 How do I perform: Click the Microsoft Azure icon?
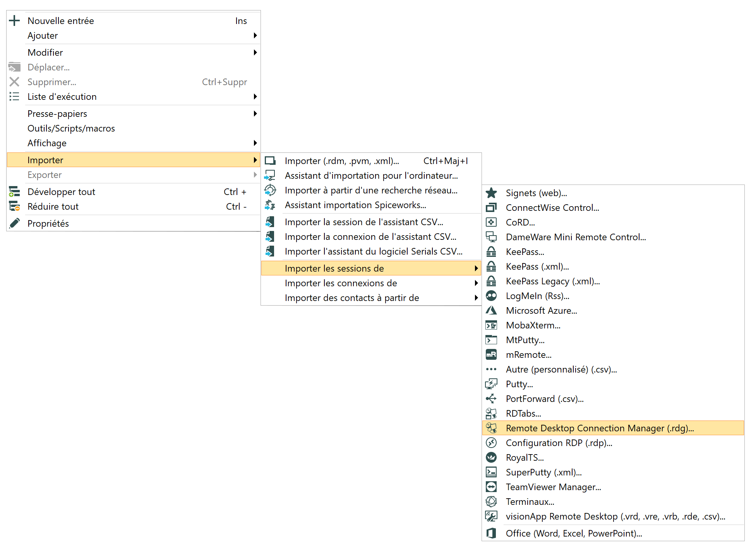[x=491, y=311]
